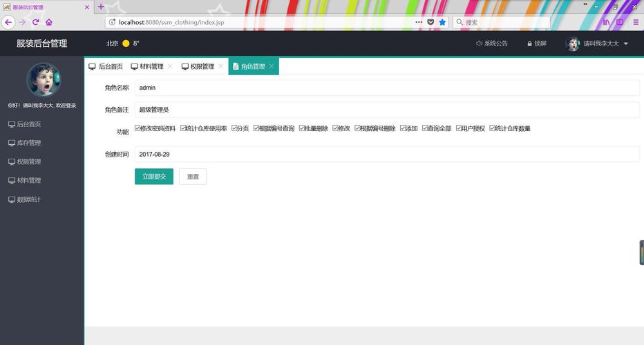Toggle 根据编号查询 checkbox
Viewport: 644px width, 345px height.
click(x=256, y=128)
